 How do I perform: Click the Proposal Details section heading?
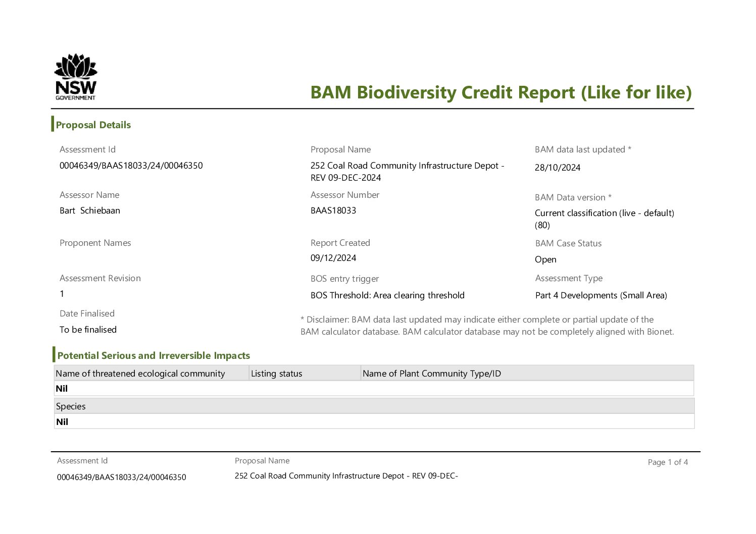93,125
